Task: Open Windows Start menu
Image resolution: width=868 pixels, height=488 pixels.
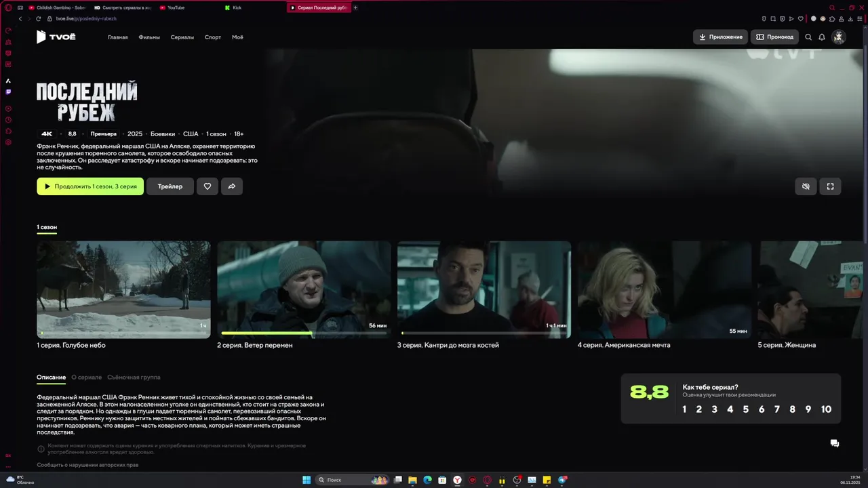Action: point(307,480)
